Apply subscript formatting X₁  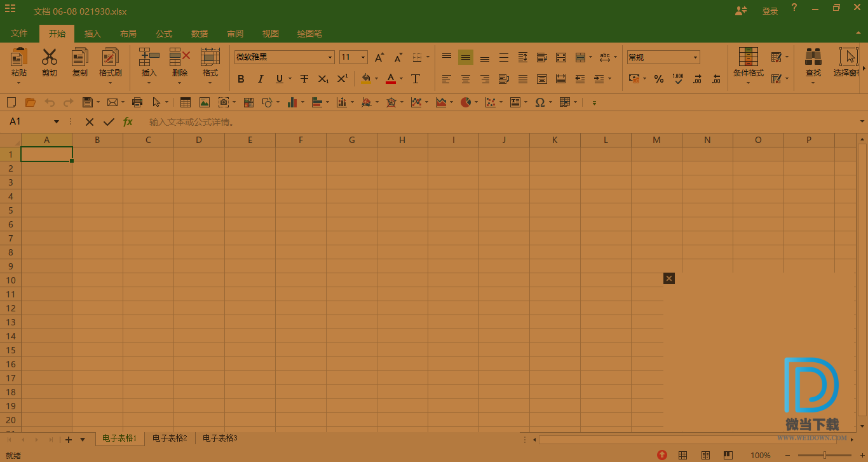point(323,79)
